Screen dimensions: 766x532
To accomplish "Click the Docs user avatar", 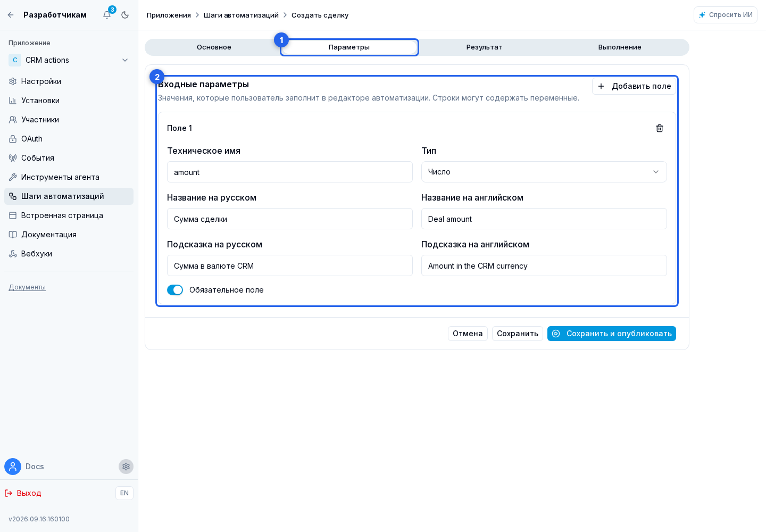I will 13,467.
